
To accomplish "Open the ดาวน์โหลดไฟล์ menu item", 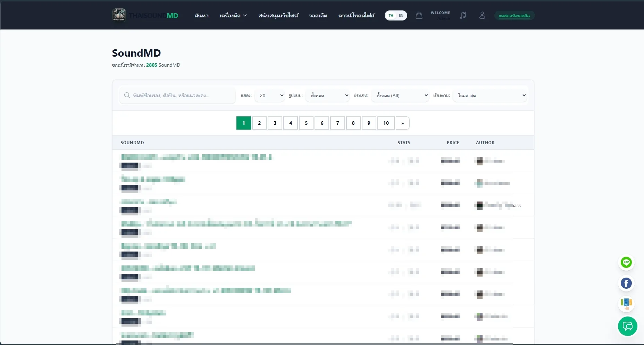I will click(357, 15).
